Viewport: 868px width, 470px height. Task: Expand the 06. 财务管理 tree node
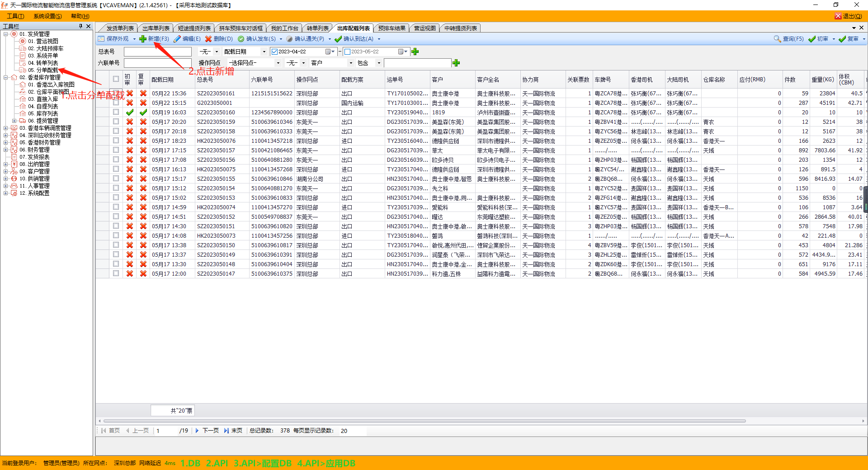pos(6,150)
